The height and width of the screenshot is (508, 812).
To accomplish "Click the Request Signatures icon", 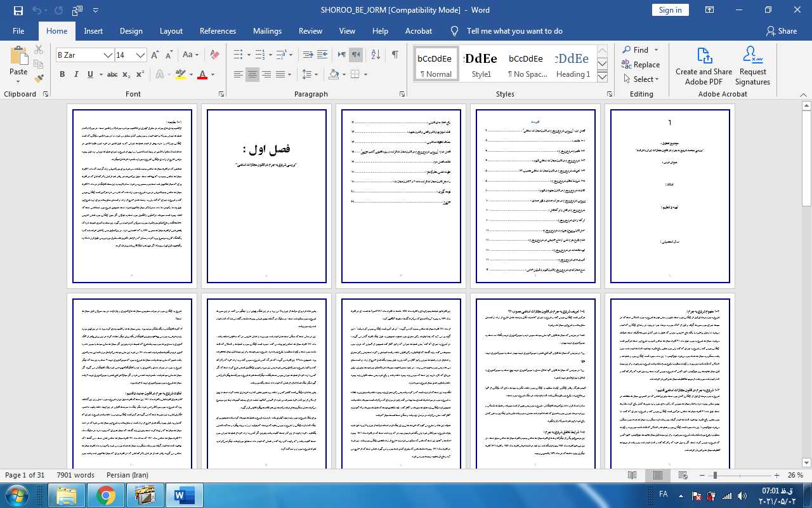I will pyautogui.click(x=752, y=66).
